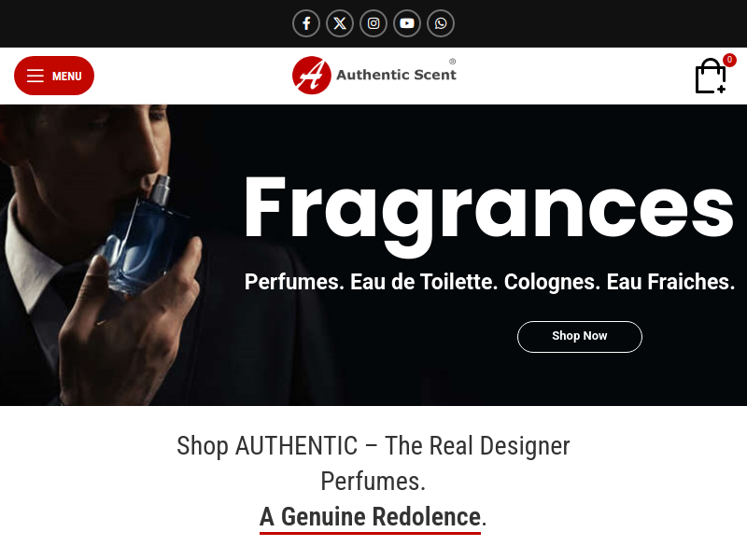This screenshot has width=747, height=560.
Task: Tap the hamburger lines in Menu button
Action: click(35, 76)
